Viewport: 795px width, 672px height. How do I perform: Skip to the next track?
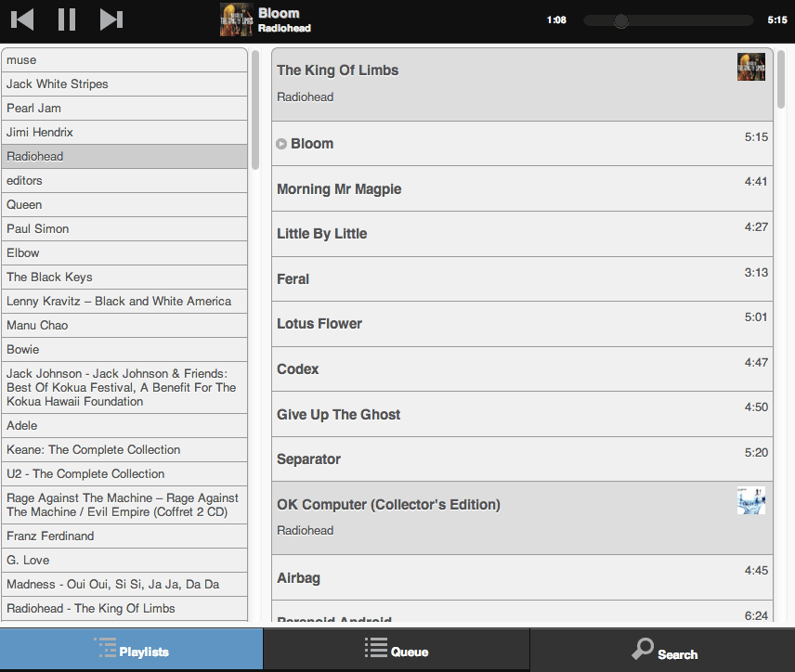click(x=111, y=19)
